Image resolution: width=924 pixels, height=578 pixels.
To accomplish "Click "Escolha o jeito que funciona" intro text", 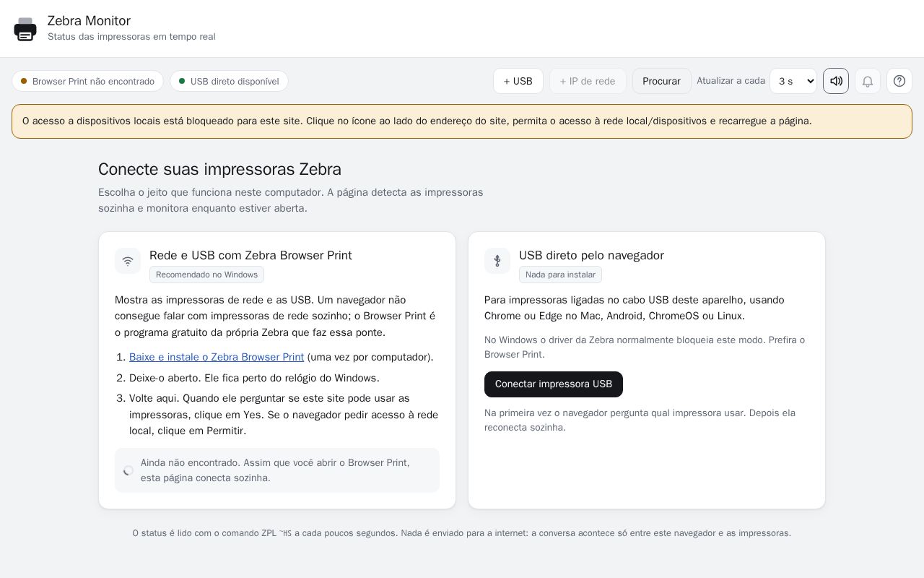I will [291, 200].
